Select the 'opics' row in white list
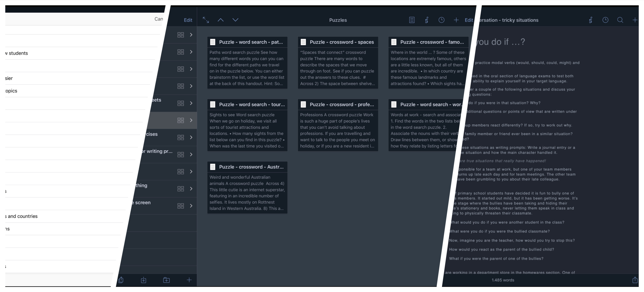This screenshot has height=292, width=644. (77, 91)
